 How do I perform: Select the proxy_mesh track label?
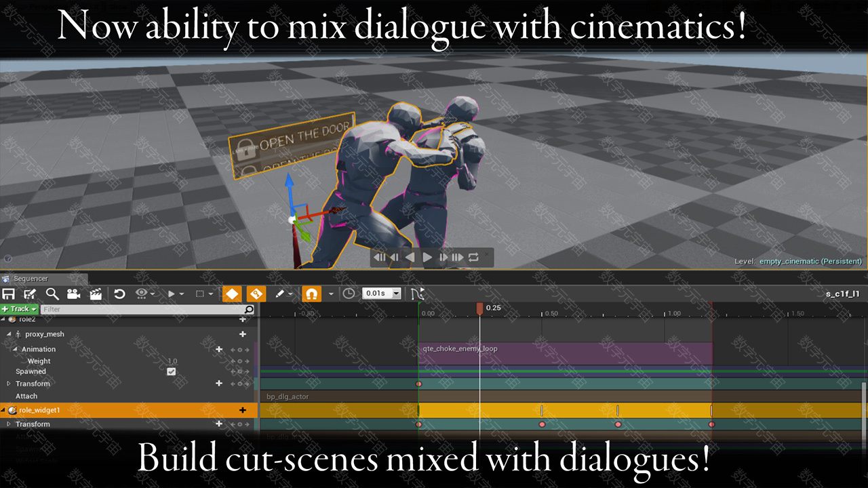tap(45, 334)
